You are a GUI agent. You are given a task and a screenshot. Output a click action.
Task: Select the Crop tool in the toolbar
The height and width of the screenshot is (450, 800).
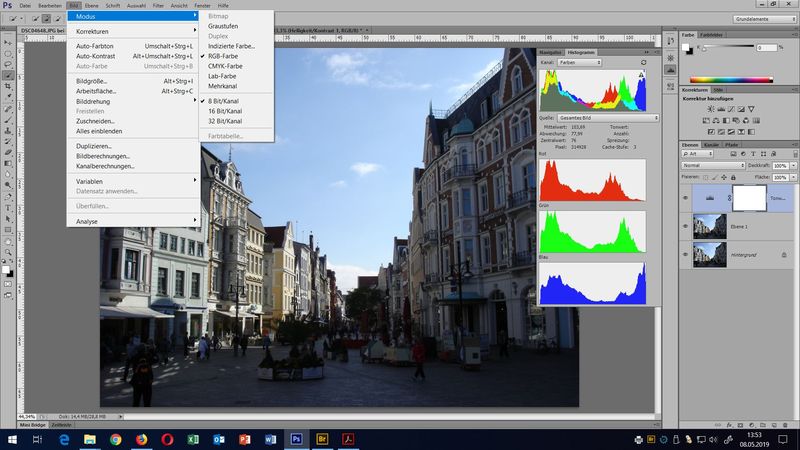[x=8, y=86]
